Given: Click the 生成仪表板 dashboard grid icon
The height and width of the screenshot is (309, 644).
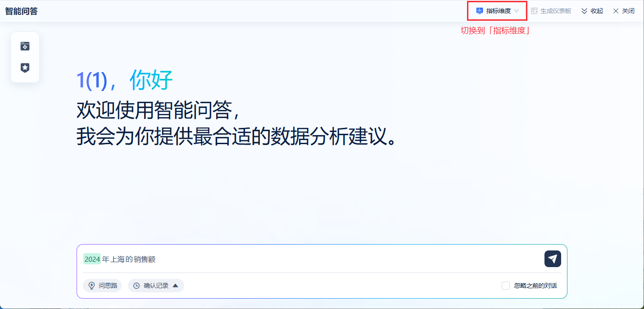Looking at the screenshot, I should coord(535,11).
